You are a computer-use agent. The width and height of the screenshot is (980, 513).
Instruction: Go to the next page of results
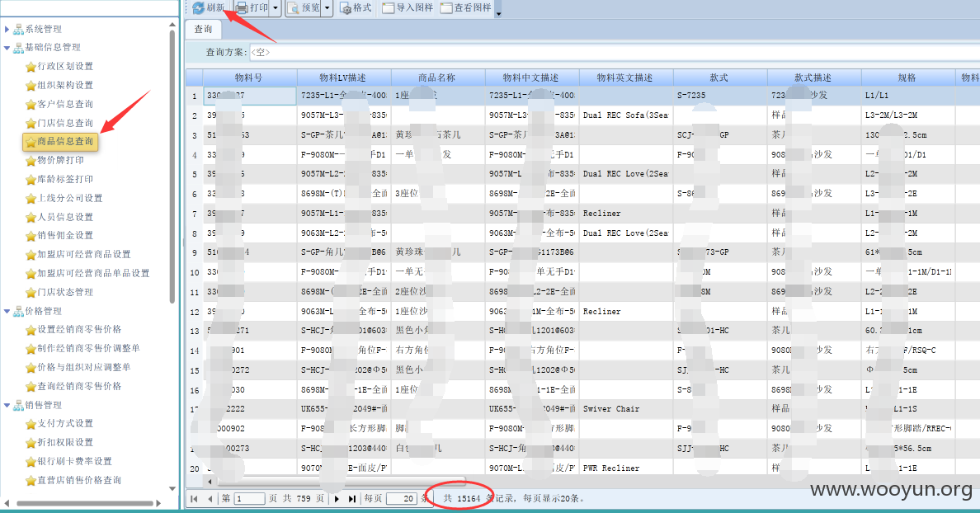337,499
